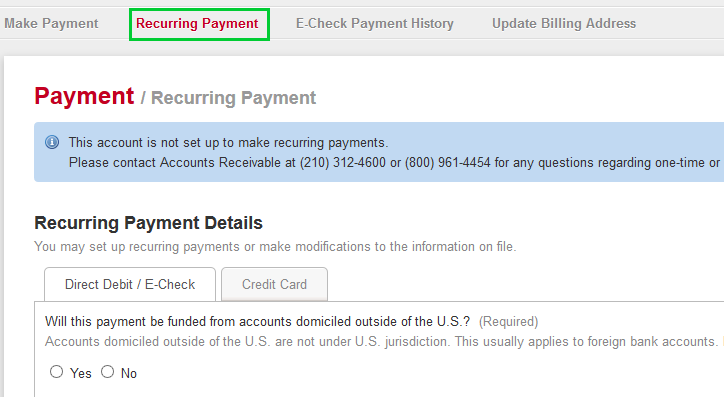Click the (210) 312-4600 phone number

pyautogui.click(x=343, y=162)
